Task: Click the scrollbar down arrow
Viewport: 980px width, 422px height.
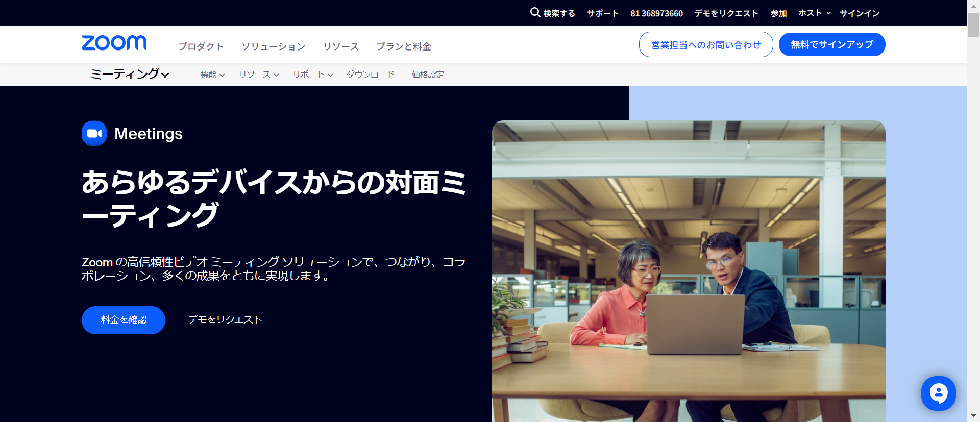Action: [973, 416]
